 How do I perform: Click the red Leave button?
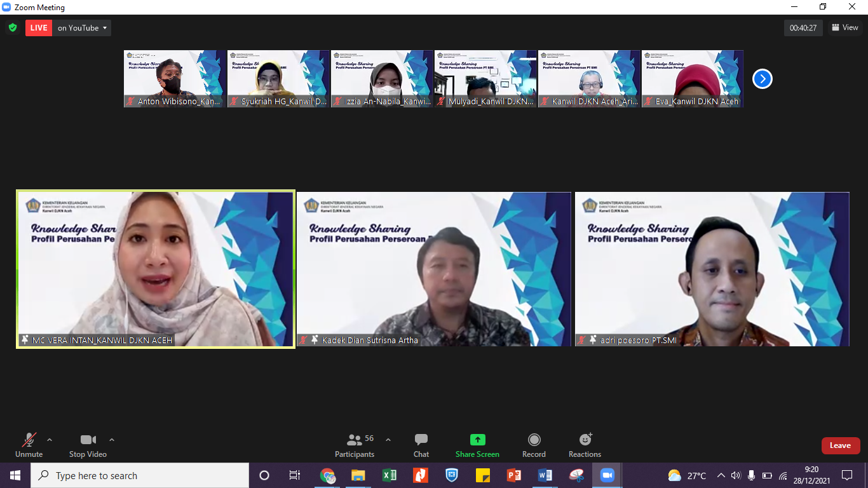click(x=840, y=445)
